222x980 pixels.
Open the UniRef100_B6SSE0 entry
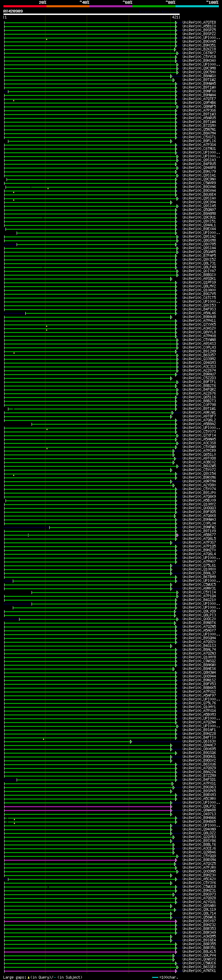click(199, 967)
